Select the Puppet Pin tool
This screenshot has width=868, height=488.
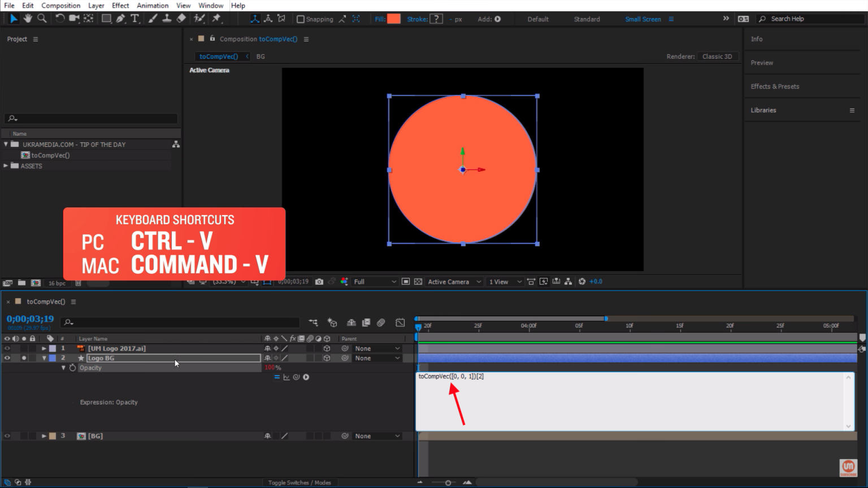click(216, 19)
